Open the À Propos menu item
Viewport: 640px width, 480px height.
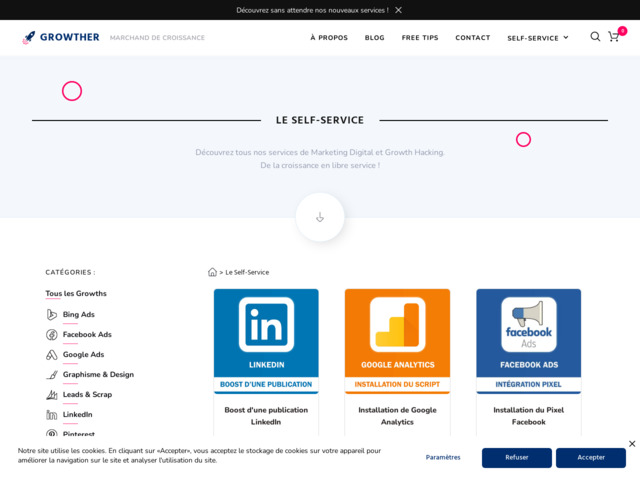point(329,38)
